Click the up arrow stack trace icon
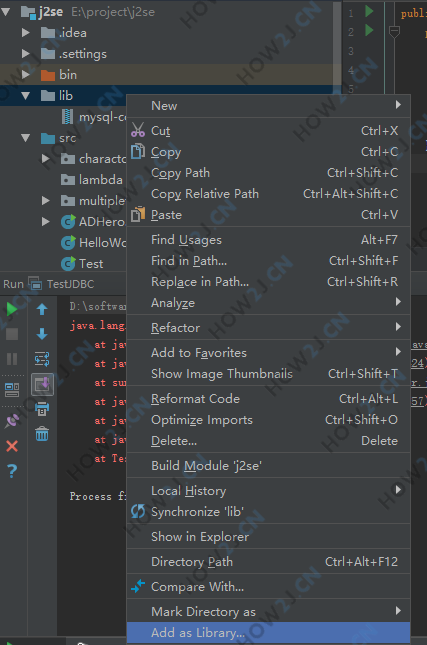Screen dimensions: 427x645 [42, 309]
